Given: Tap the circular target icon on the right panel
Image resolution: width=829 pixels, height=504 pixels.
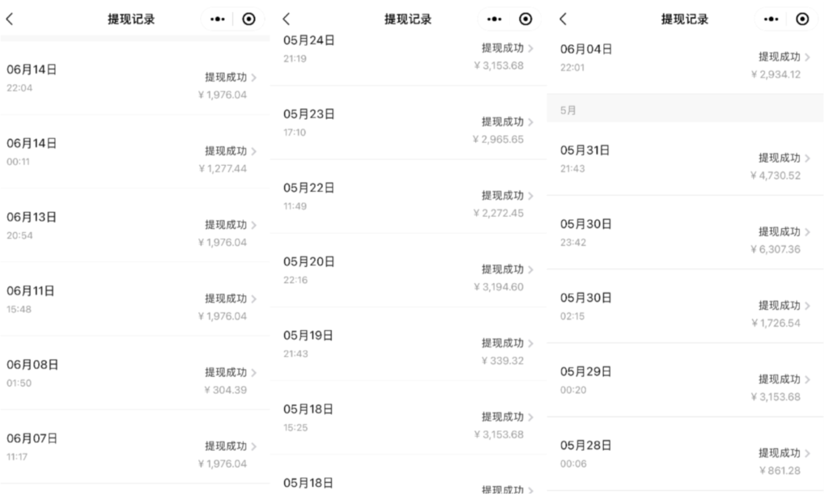Looking at the screenshot, I should click(802, 19).
